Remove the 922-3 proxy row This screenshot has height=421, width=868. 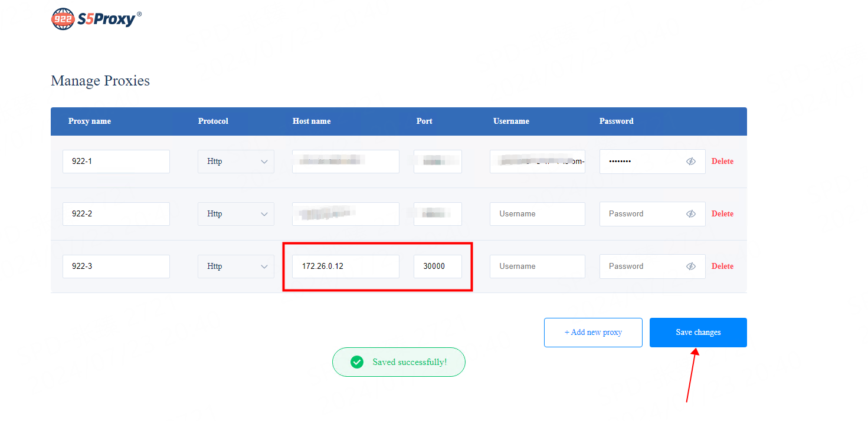click(x=722, y=267)
